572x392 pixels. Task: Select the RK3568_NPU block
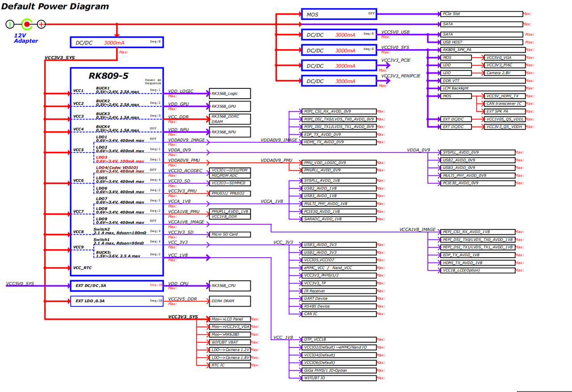point(230,132)
